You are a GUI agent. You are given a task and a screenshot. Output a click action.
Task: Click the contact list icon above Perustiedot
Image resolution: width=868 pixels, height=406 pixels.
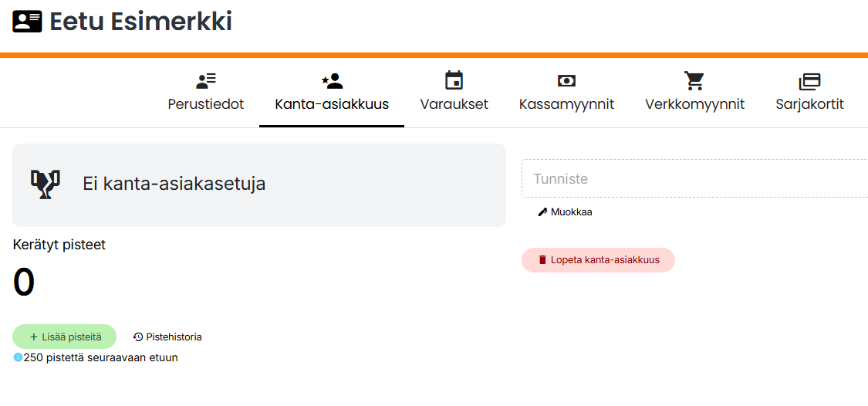pyautogui.click(x=206, y=80)
